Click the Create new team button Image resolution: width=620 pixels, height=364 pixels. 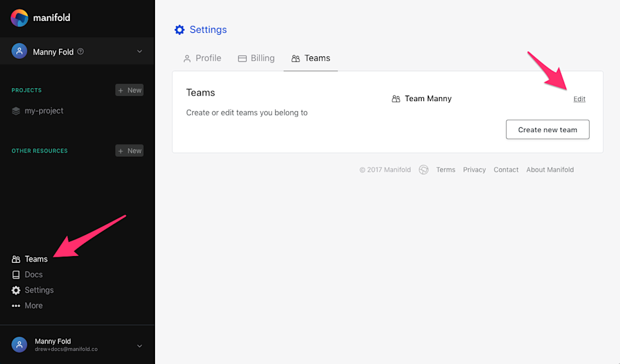(547, 130)
